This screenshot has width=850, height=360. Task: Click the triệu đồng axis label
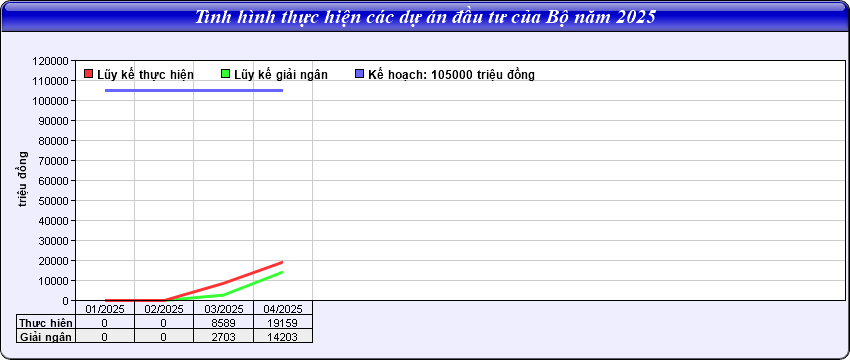(x=23, y=179)
